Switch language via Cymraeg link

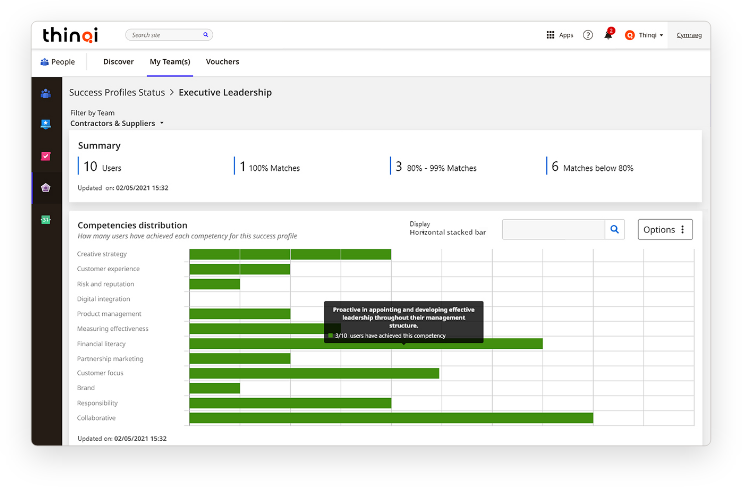click(x=688, y=35)
